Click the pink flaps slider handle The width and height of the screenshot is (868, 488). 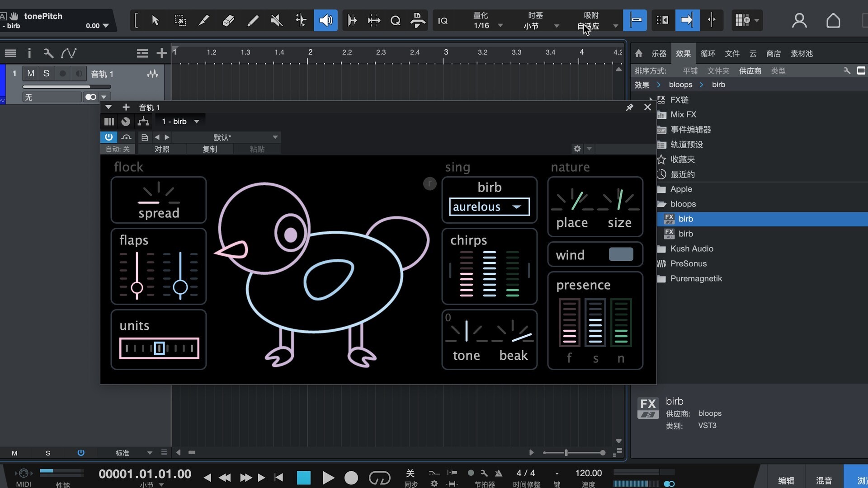[137, 288]
